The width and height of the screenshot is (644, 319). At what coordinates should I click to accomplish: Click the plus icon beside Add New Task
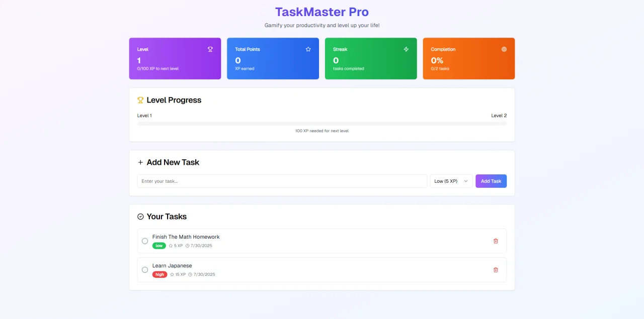140,162
